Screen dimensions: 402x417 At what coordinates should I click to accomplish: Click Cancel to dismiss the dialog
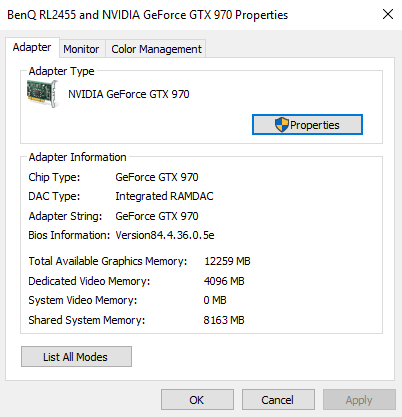click(278, 400)
